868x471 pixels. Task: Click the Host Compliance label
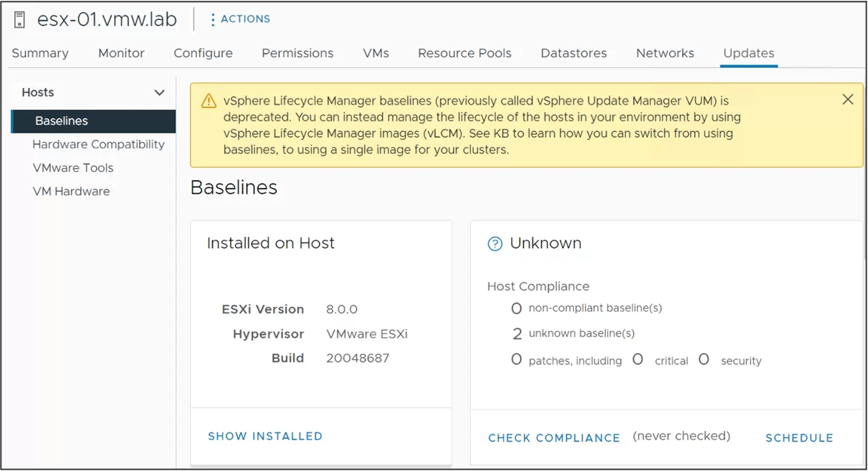pos(538,286)
